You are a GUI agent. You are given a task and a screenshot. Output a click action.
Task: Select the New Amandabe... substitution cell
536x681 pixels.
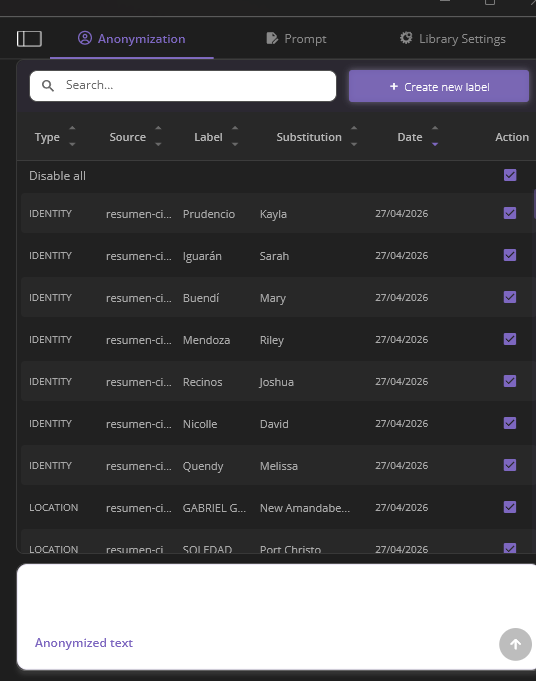click(x=305, y=508)
